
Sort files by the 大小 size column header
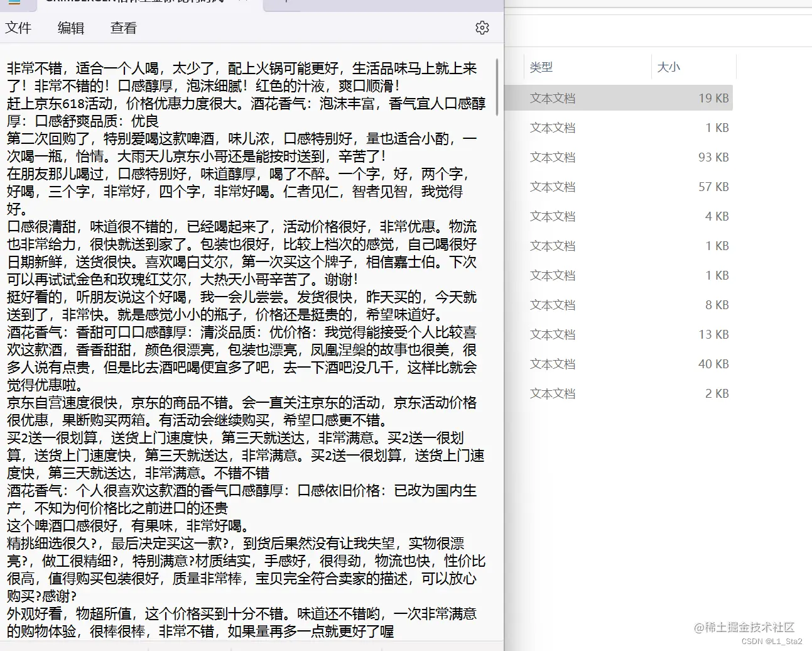(668, 67)
